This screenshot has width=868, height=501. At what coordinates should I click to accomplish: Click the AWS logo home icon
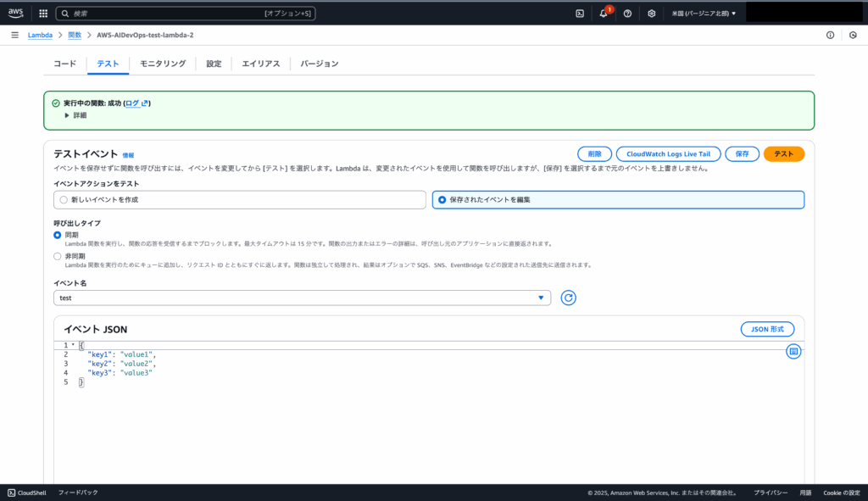(16, 13)
